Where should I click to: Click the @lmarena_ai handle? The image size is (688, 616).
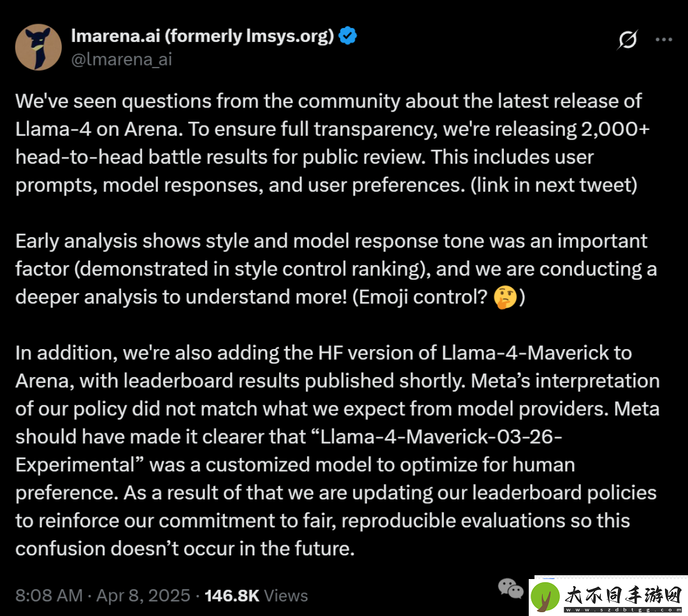pos(122,59)
